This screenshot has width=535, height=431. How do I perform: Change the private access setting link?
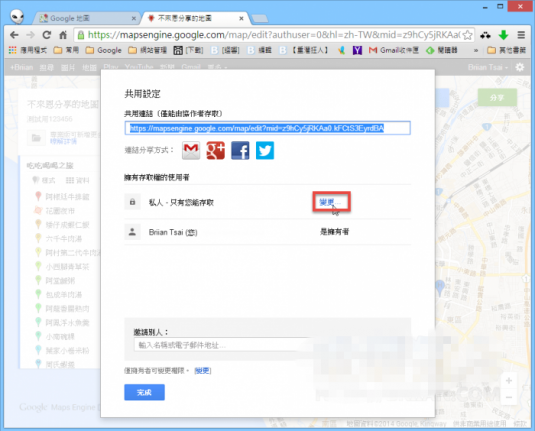330,202
